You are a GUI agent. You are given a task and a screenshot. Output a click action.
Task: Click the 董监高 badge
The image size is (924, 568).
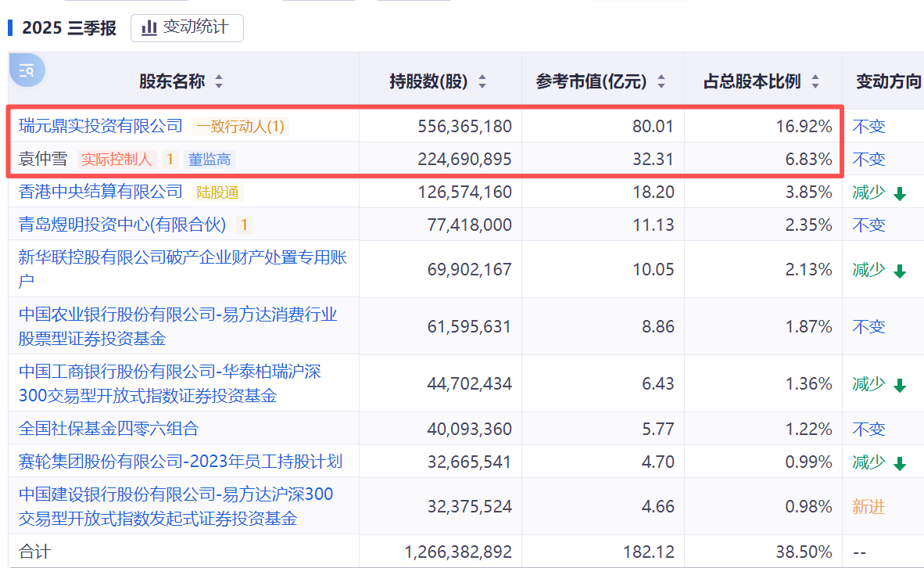(210, 160)
